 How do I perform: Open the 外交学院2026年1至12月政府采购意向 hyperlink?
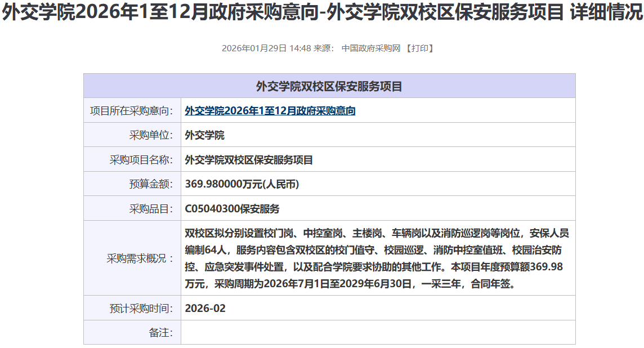point(270,111)
